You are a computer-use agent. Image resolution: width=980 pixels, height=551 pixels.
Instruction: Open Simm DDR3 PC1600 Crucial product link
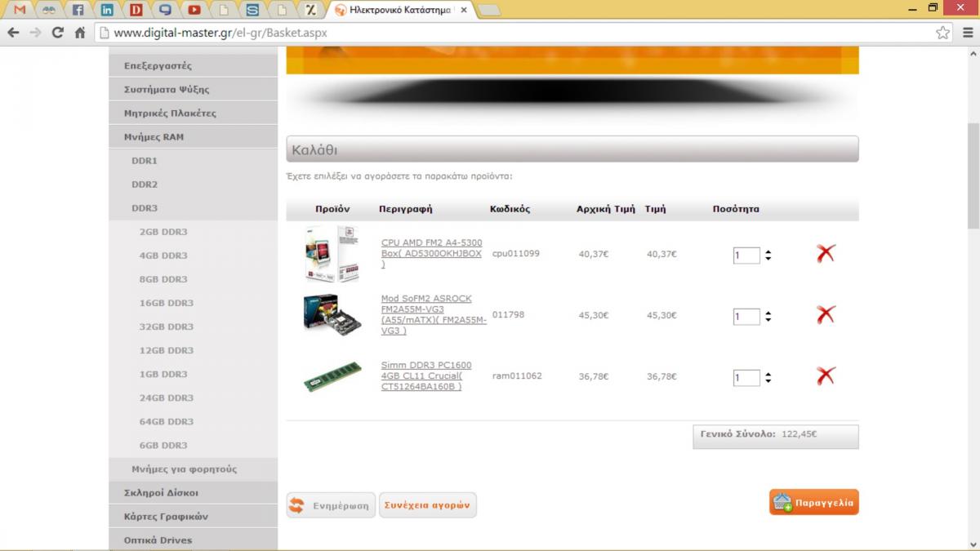click(426, 375)
